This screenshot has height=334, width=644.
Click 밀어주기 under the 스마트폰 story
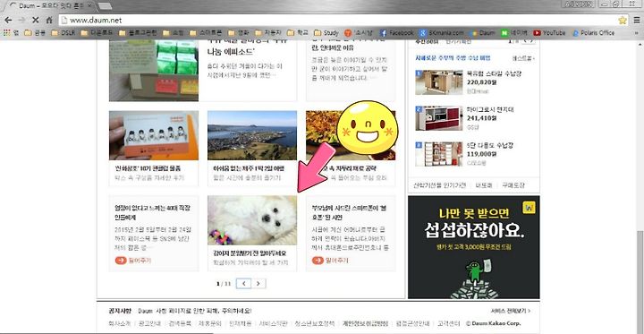[x=331, y=261]
